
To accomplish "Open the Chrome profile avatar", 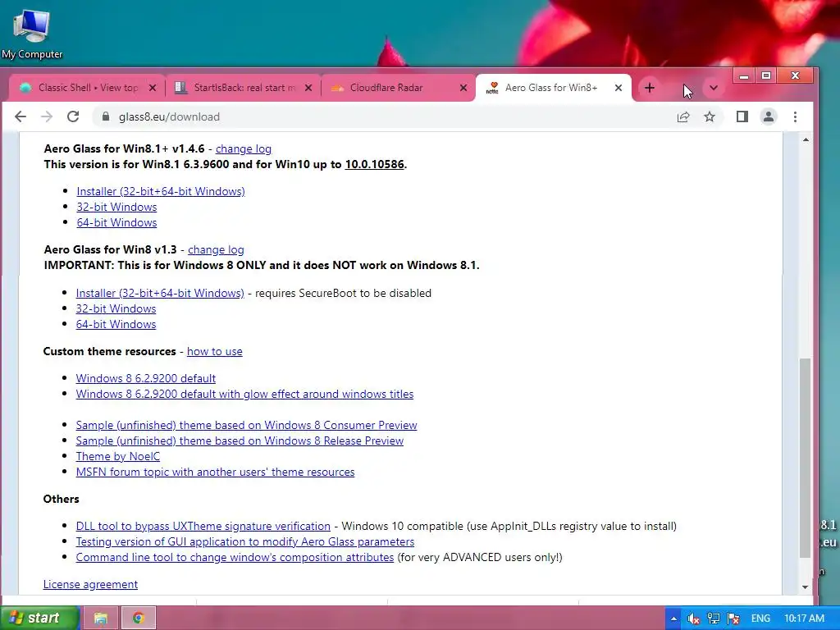I will [768, 116].
